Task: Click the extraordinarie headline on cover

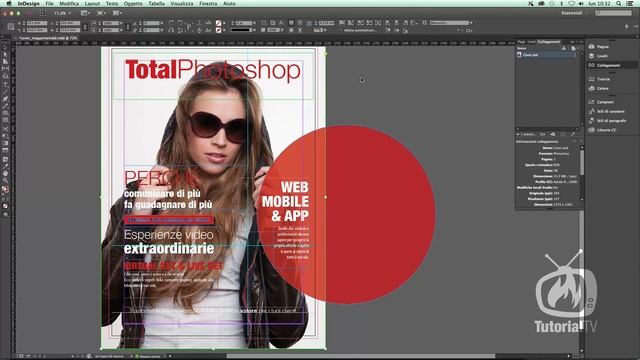Action: coord(169,248)
